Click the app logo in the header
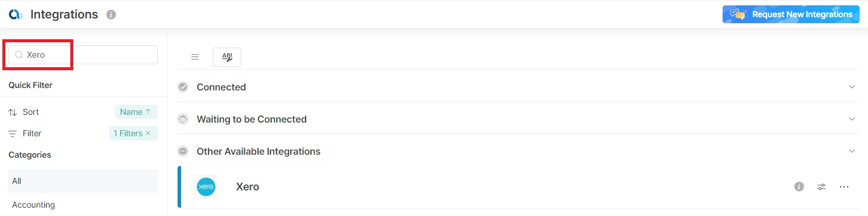The width and height of the screenshot is (868, 216). point(16,14)
